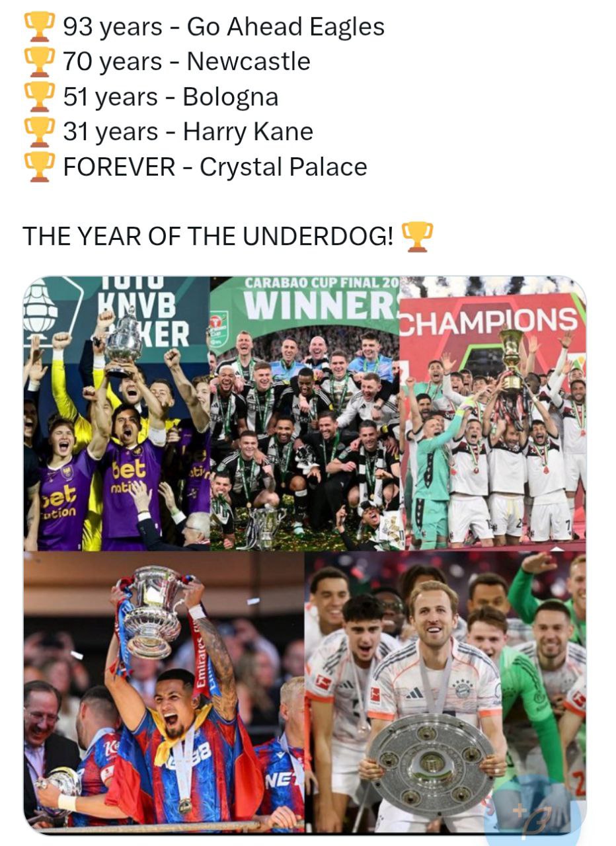
Task: Click the '70 years - Newcastle' text
Action: tap(186, 61)
